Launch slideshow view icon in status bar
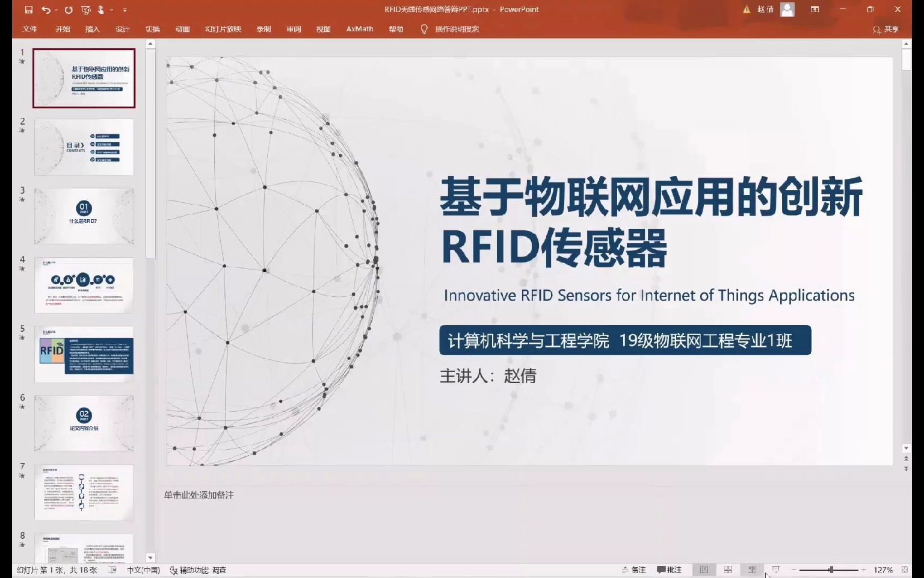924x578 pixels. [776, 570]
